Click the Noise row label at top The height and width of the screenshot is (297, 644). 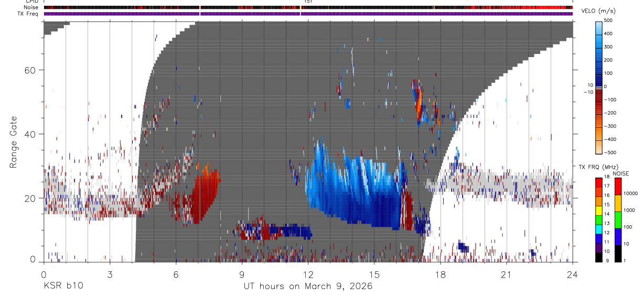[31, 7]
